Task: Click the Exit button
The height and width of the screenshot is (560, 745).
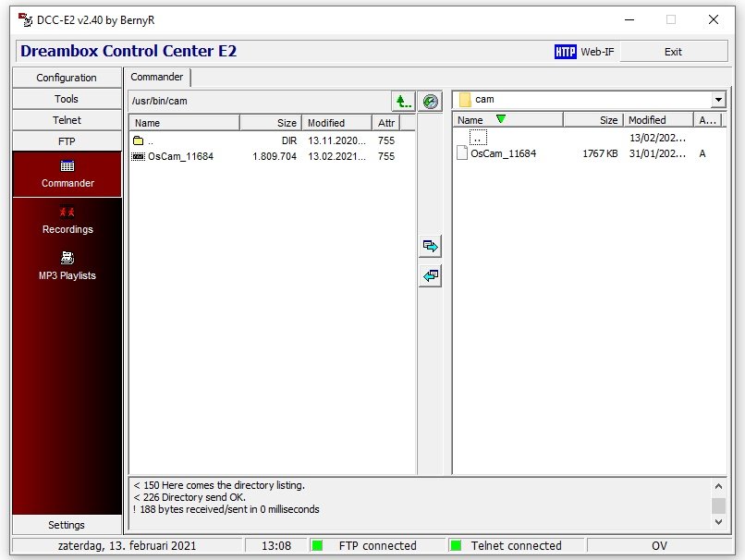Action: pyautogui.click(x=673, y=52)
